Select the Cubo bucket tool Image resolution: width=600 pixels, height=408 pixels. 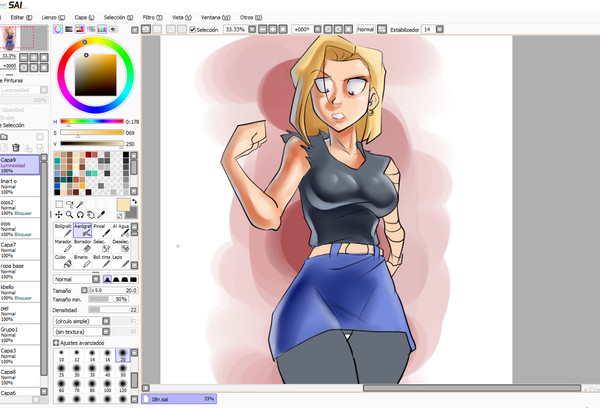pos(63,261)
